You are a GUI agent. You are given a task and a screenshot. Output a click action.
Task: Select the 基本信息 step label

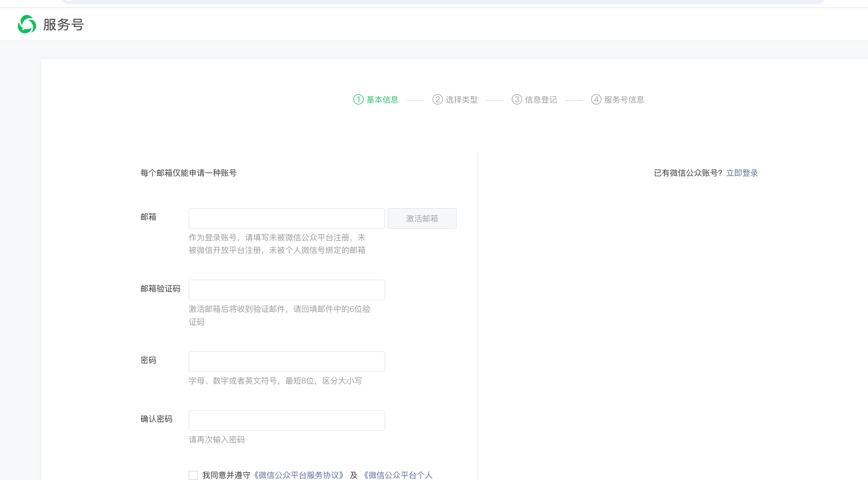pyautogui.click(x=383, y=100)
